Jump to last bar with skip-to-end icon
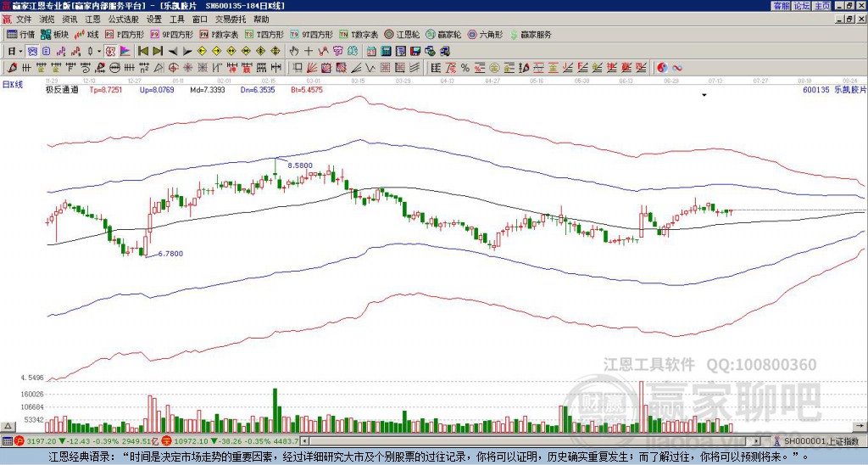This screenshot has width=868, height=465. coord(157,51)
